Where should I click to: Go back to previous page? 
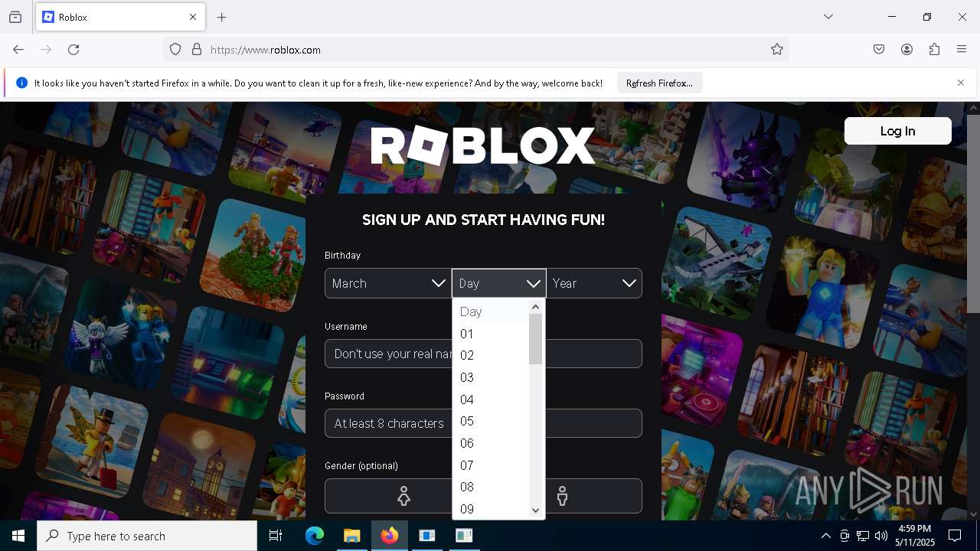(18, 50)
